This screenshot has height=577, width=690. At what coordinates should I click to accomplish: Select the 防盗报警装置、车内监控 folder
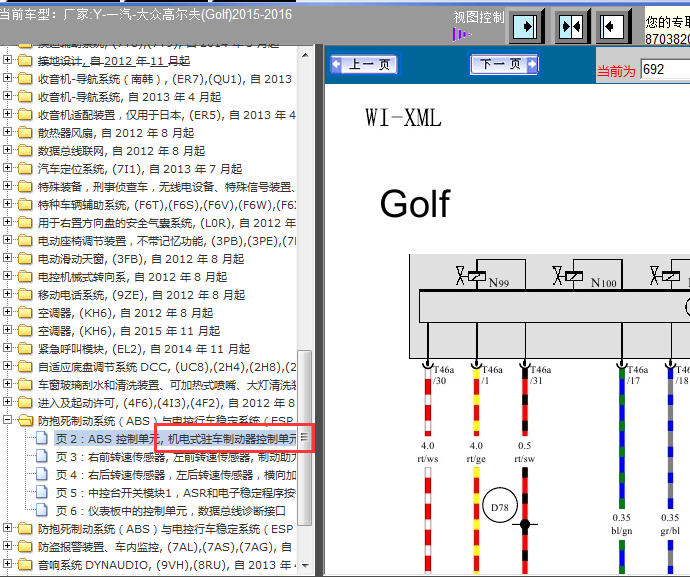click(165, 547)
